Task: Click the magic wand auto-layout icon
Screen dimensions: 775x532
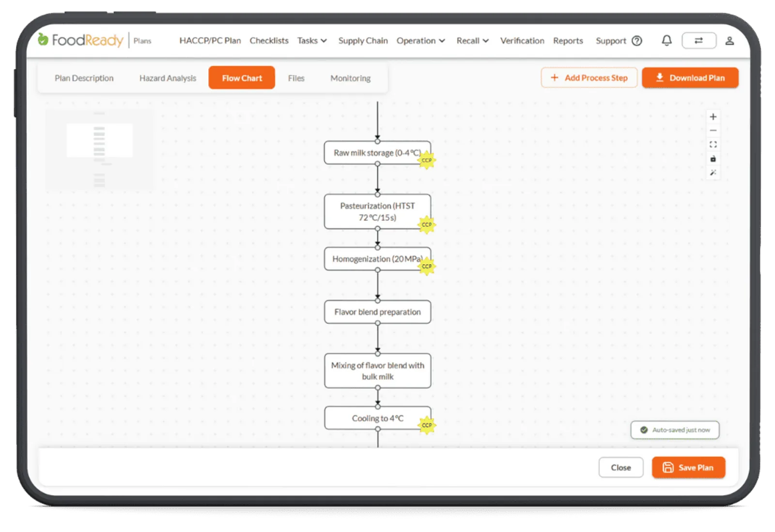Action: [x=713, y=172]
